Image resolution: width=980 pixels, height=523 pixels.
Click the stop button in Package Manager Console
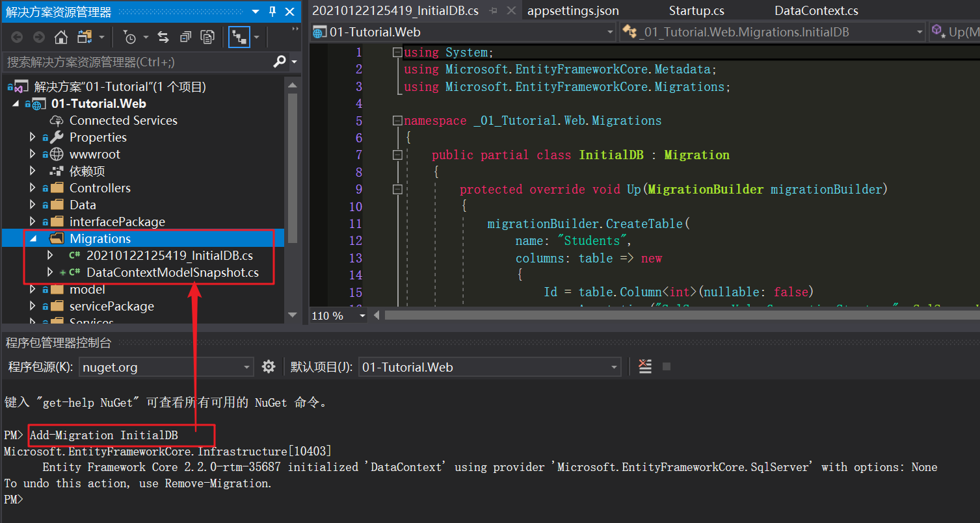pos(665,366)
